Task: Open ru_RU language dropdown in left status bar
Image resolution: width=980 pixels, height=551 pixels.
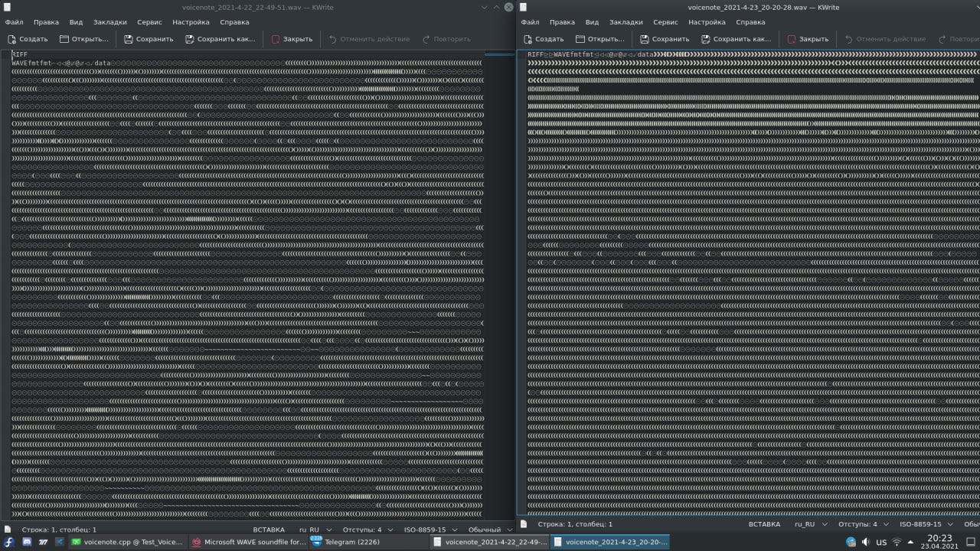Action: tap(315, 530)
